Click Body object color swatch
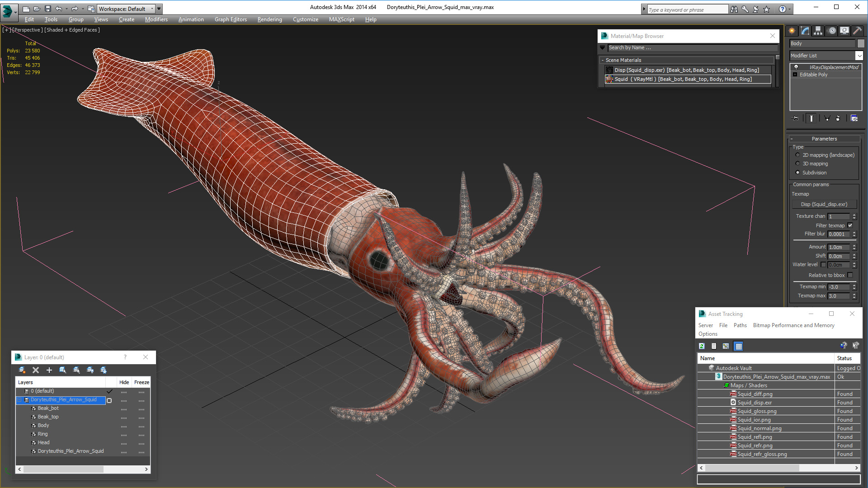The image size is (868, 488). point(861,43)
